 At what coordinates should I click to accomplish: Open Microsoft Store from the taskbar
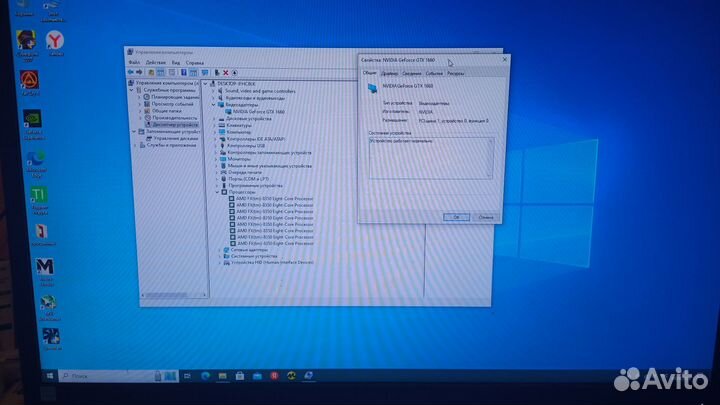(x=240, y=376)
